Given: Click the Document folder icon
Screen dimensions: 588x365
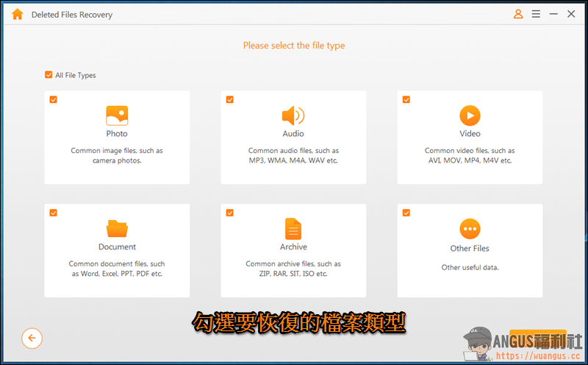Looking at the screenshot, I should 117,229.
